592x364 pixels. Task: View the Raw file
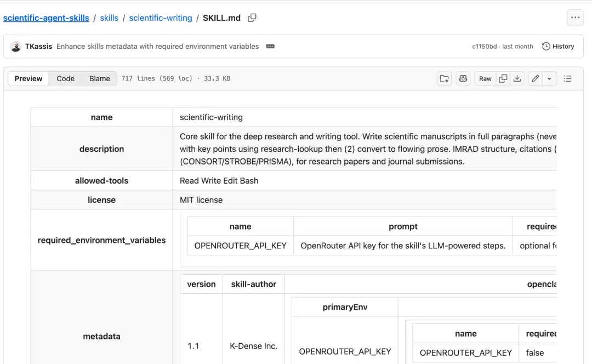click(485, 78)
